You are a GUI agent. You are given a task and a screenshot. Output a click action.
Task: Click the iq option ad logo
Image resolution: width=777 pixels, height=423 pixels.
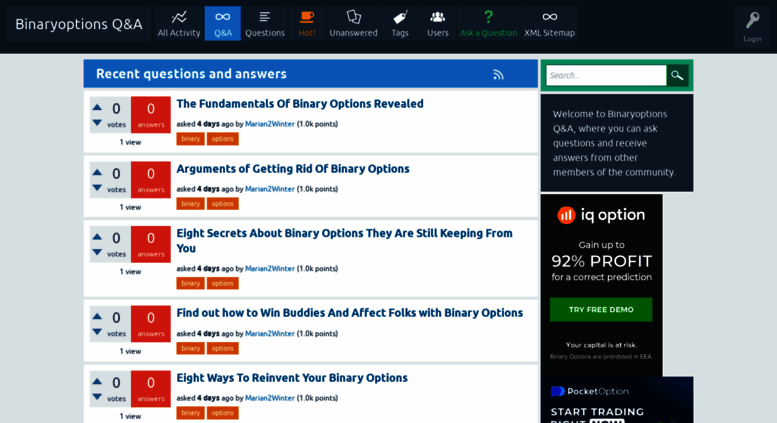pos(601,215)
